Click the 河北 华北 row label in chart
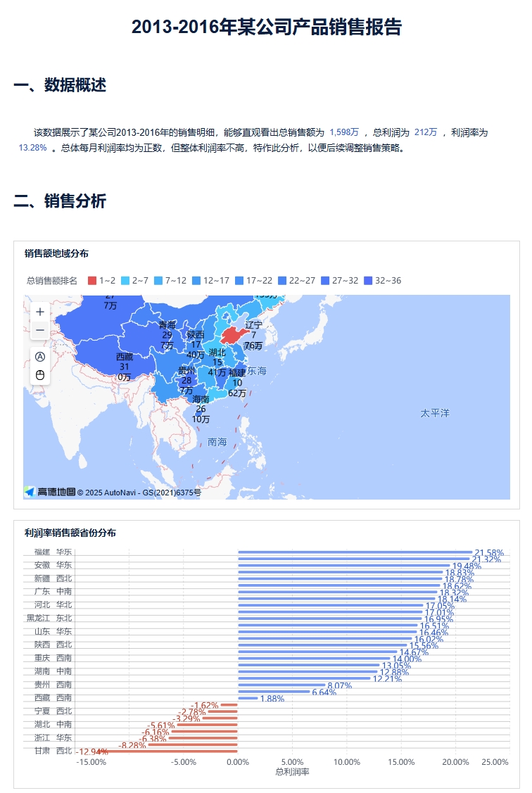This screenshot has width=532, height=793. (x=53, y=605)
